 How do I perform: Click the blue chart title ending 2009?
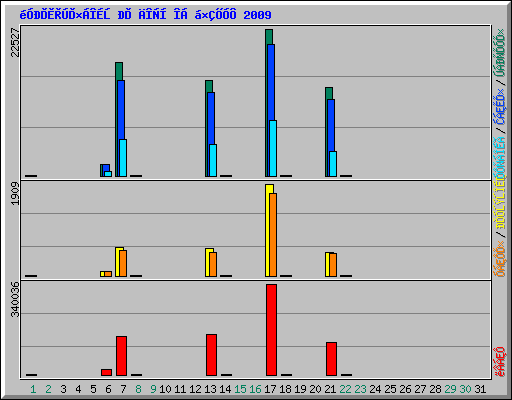pos(146,15)
